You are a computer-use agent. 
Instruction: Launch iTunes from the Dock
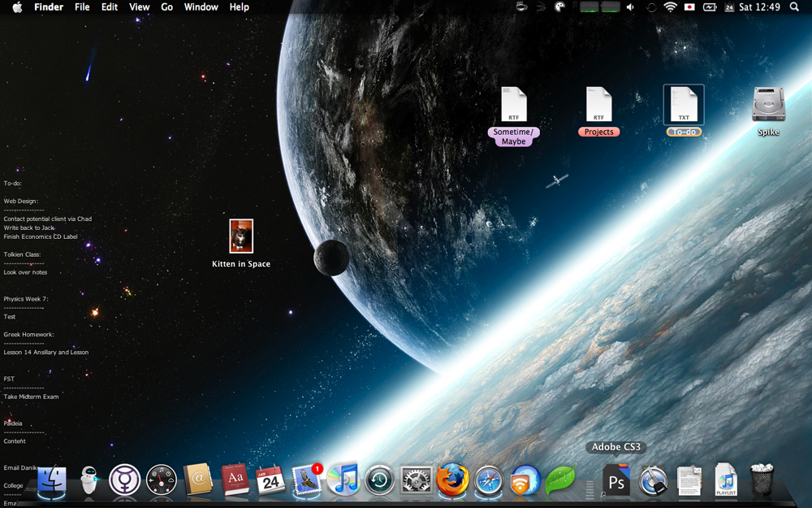(343, 480)
